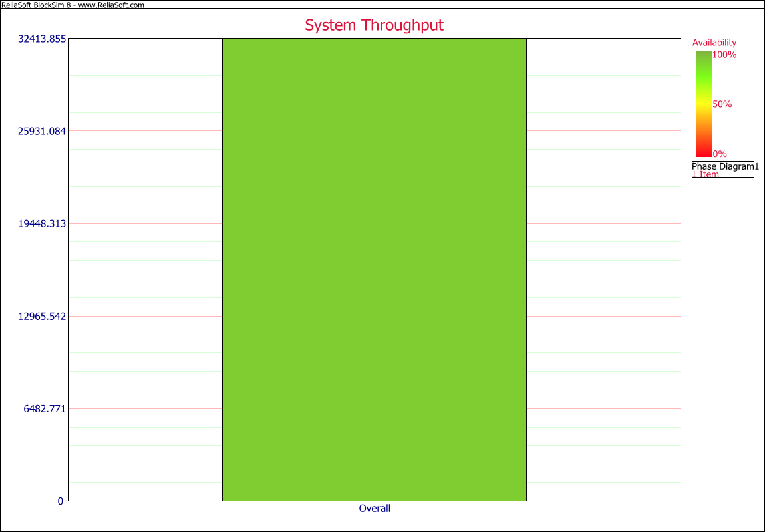Click the 32413.855 y-axis label
The image size is (765, 532).
tap(42, 39)
